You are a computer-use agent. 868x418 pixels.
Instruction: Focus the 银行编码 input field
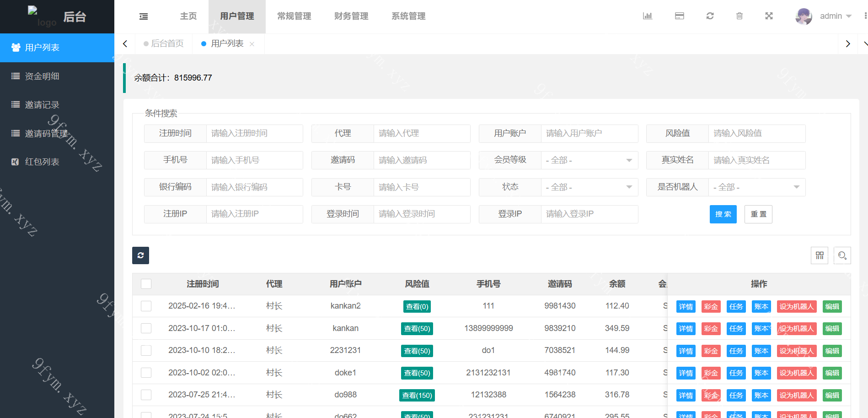[255, 187]
